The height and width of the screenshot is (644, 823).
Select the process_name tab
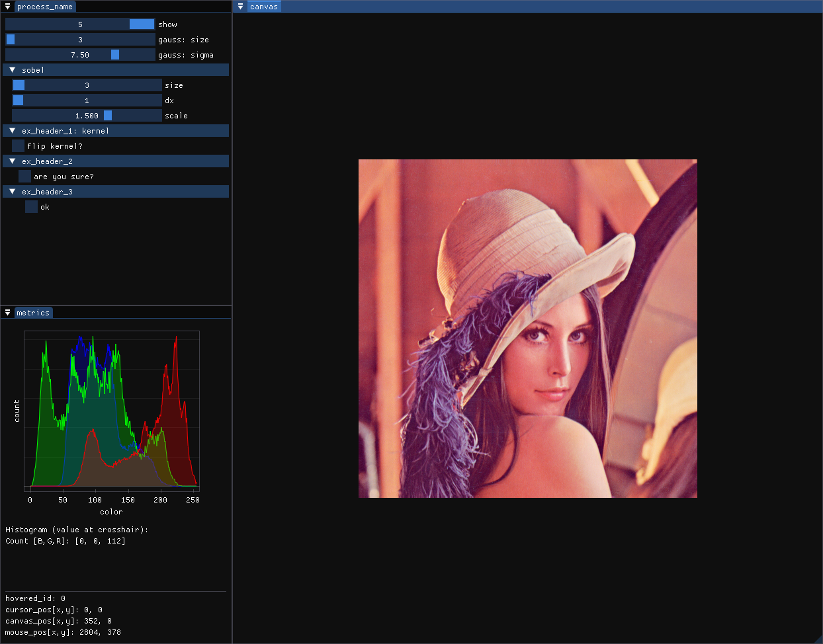45,7
